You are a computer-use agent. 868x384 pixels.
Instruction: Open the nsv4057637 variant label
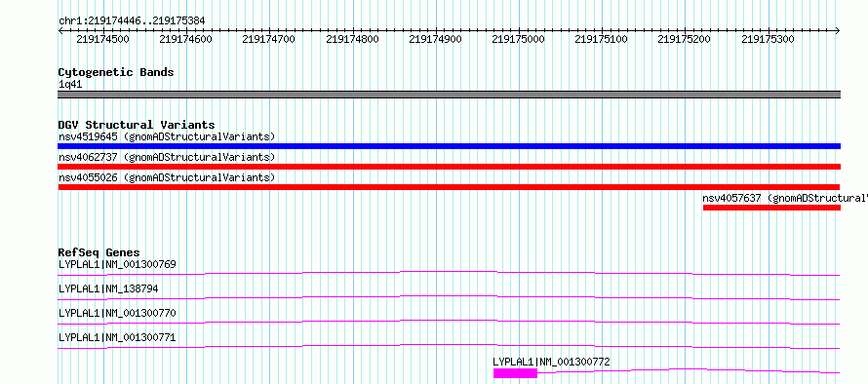[785, 198]
